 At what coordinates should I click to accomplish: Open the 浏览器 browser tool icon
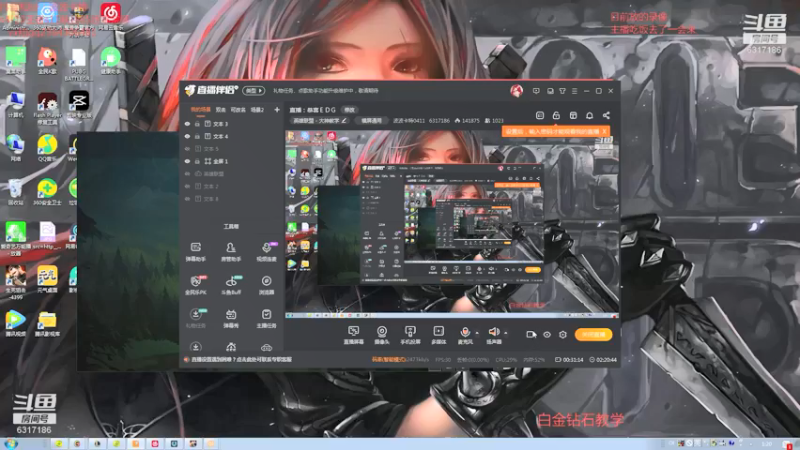[266, 285]
